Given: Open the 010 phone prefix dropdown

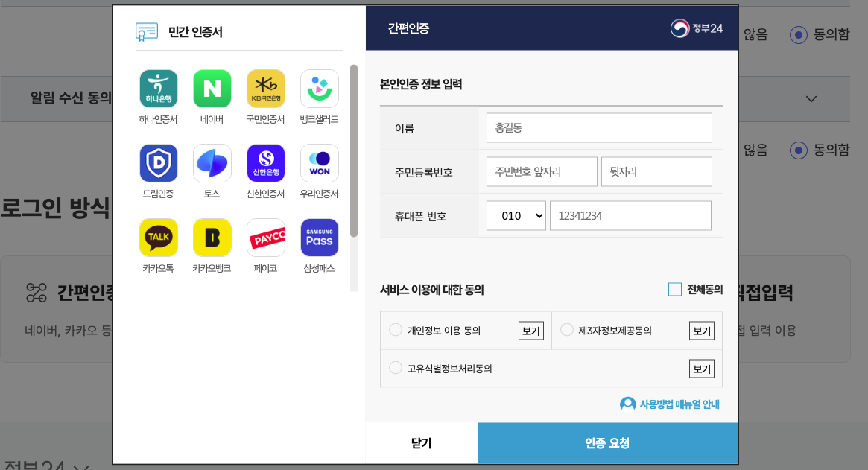Looking at the screenshot, I should 516,215.
